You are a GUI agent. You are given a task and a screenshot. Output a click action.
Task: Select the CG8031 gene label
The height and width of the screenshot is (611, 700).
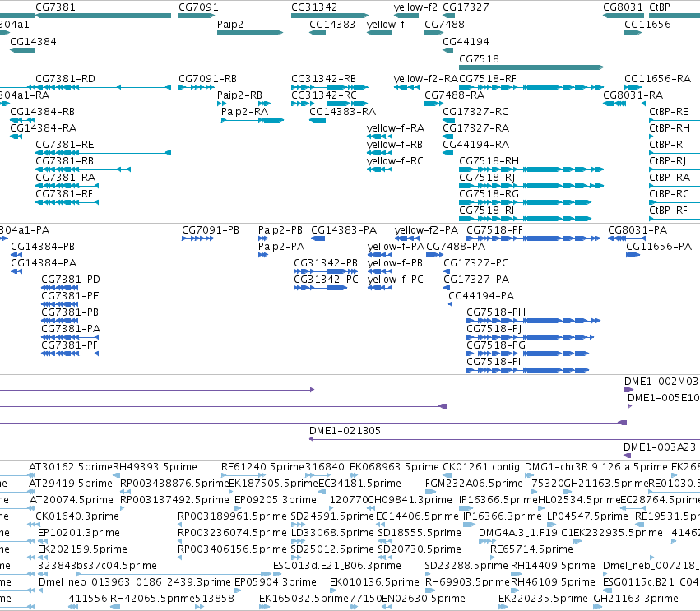[623, 7]
